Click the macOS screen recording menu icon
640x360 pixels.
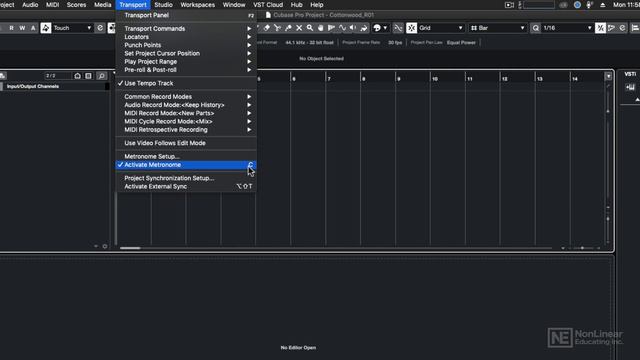pos(509,5)
